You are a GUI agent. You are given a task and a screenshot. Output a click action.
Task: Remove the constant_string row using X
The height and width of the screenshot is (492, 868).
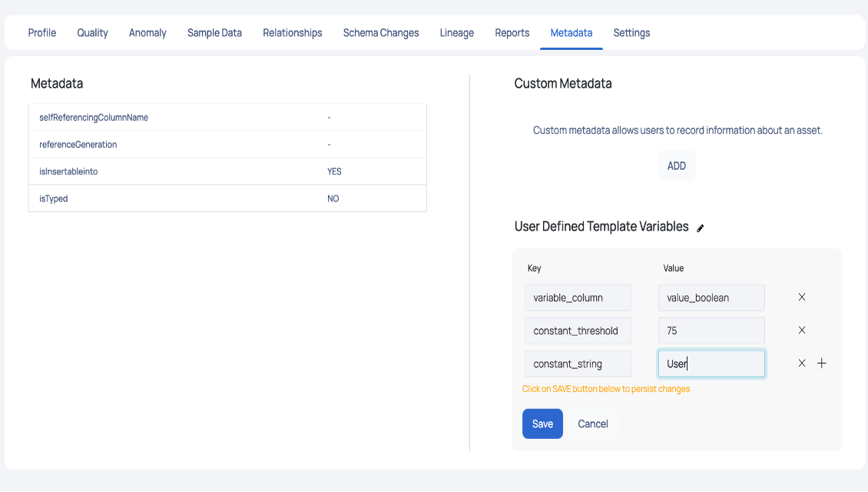click(x=801, y=363)
